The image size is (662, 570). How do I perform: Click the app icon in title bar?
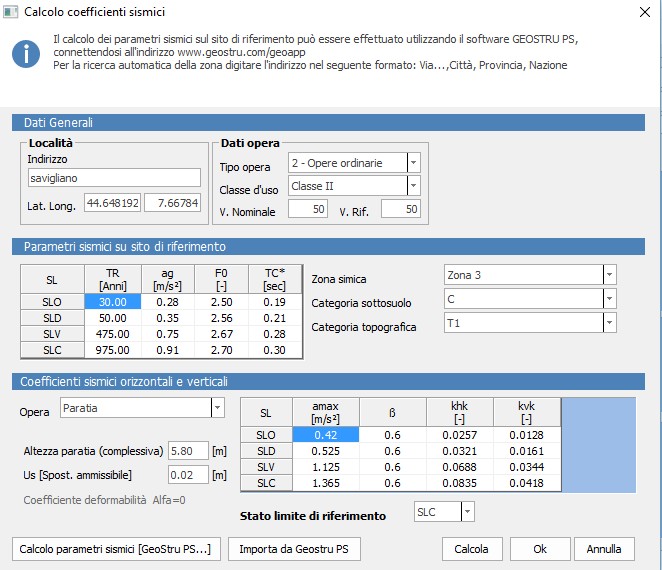(12, 12)
